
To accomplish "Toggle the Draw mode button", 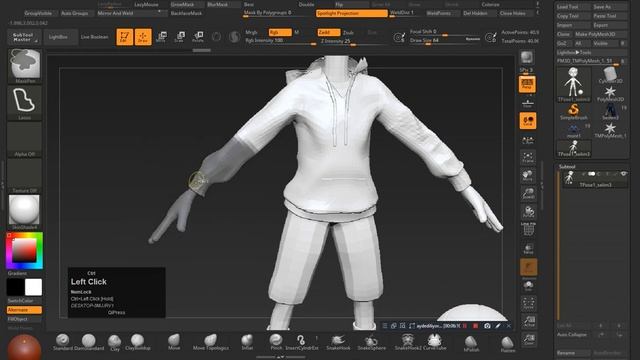I will click(143, 37).
